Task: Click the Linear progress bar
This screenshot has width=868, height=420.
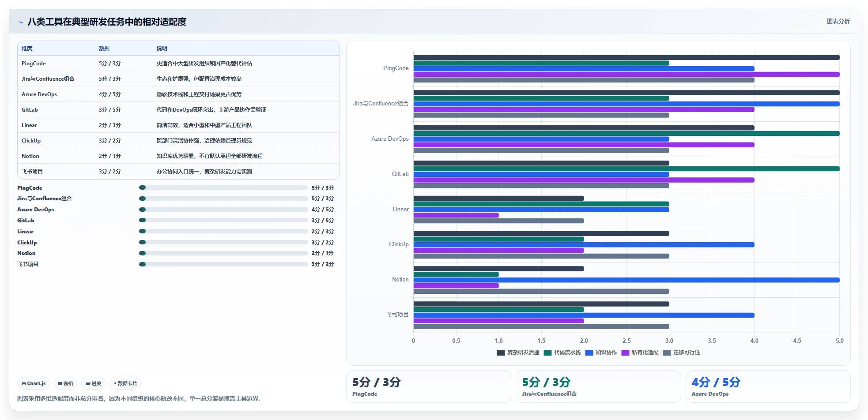Action: tap(223, 231)
